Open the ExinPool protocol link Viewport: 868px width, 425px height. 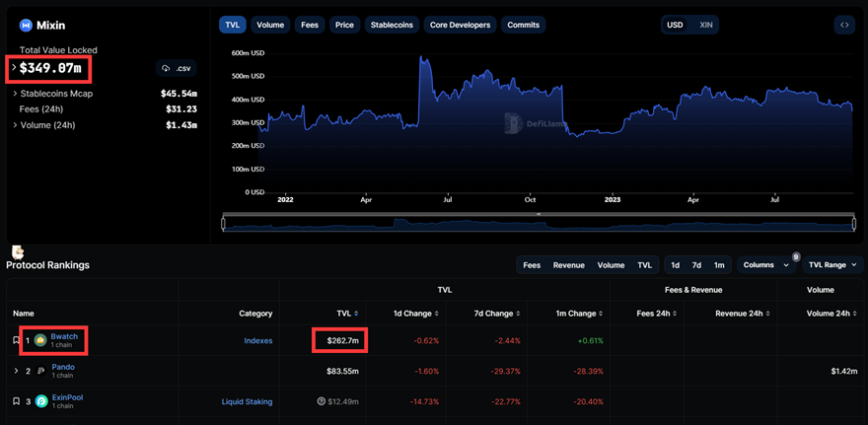click(x=67, y=397)
